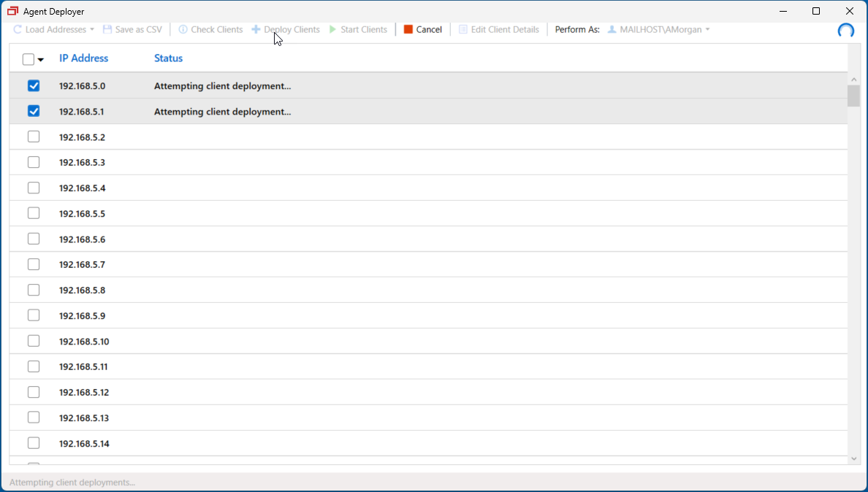Select the 192.168.5.14 IP address text
Screen dimensions: 868x492
pyautogui.click(x=84, y=443)
